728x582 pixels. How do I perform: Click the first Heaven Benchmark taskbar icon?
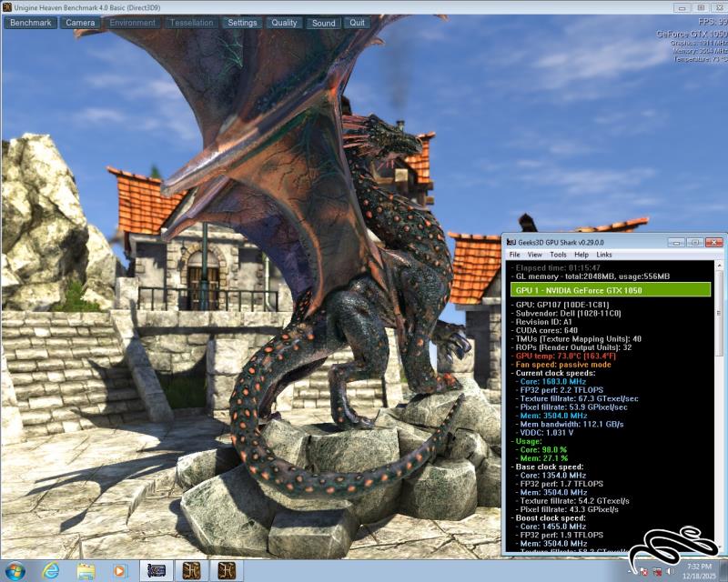[x=191, y=571]
